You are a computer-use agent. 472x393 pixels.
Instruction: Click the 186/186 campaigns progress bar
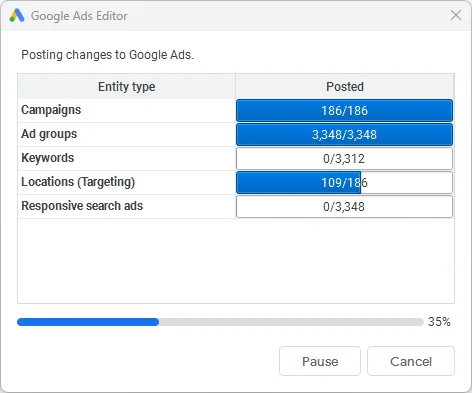pyautogui.click(x=344, y=110)
